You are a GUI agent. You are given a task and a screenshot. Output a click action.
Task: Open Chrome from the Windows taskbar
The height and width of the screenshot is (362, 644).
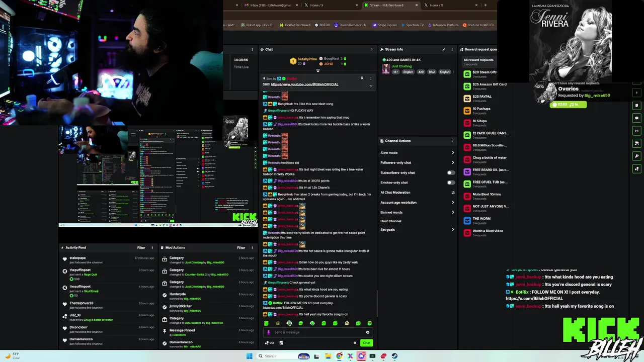pyautogui.click(x=339, y=356)
